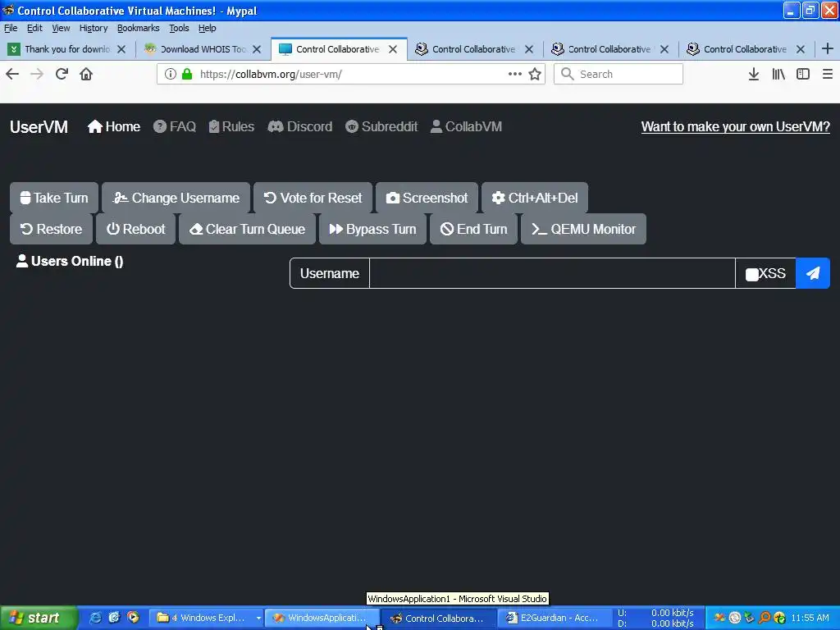Click the taskbar clock showing 11:55 AM
The height and width of the screenshot is (630, 840).
pos(810,618)
